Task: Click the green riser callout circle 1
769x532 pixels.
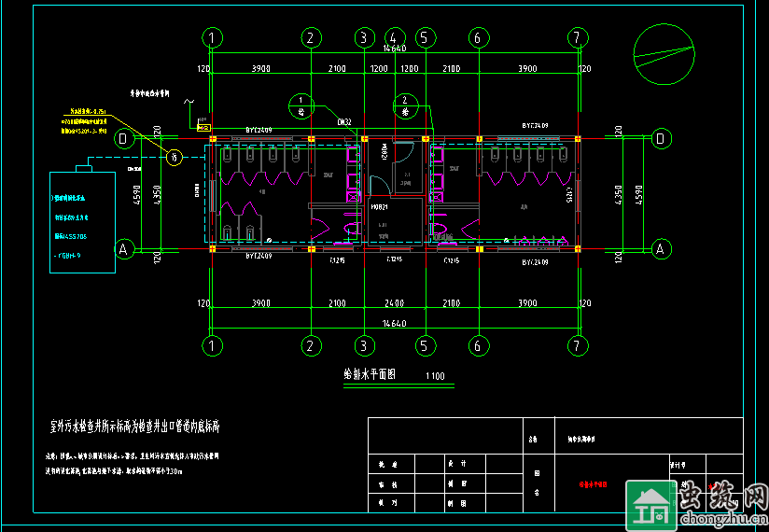Action: pos(301,103)
